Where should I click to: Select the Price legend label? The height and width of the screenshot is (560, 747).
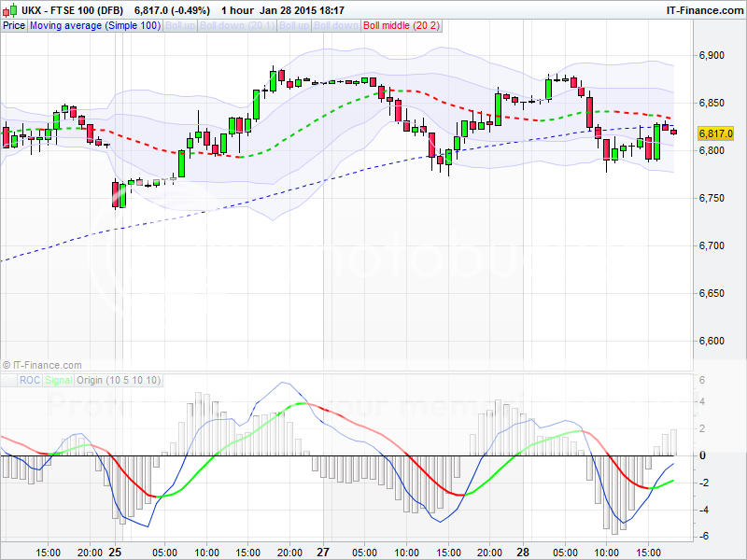point(14,25)
